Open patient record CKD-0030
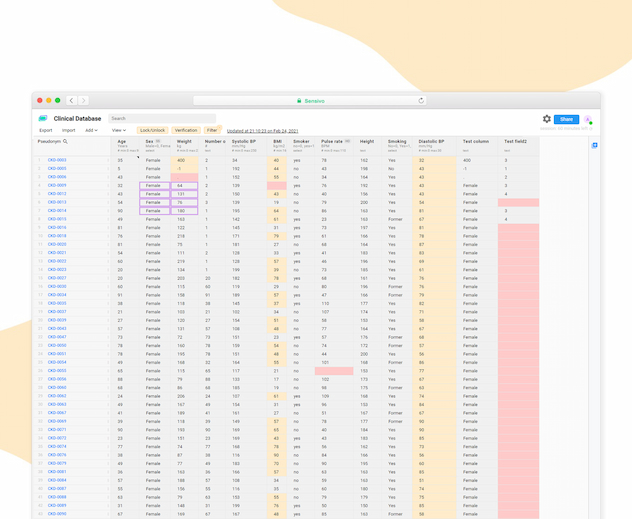The height and width of the screenshot is (519, 632). click(x=57, y=286)
